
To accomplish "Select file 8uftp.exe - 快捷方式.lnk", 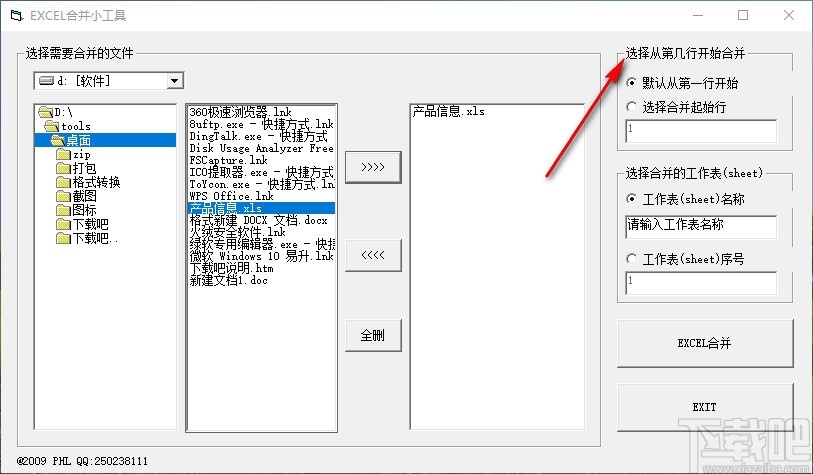I will (x=261, y=124).
